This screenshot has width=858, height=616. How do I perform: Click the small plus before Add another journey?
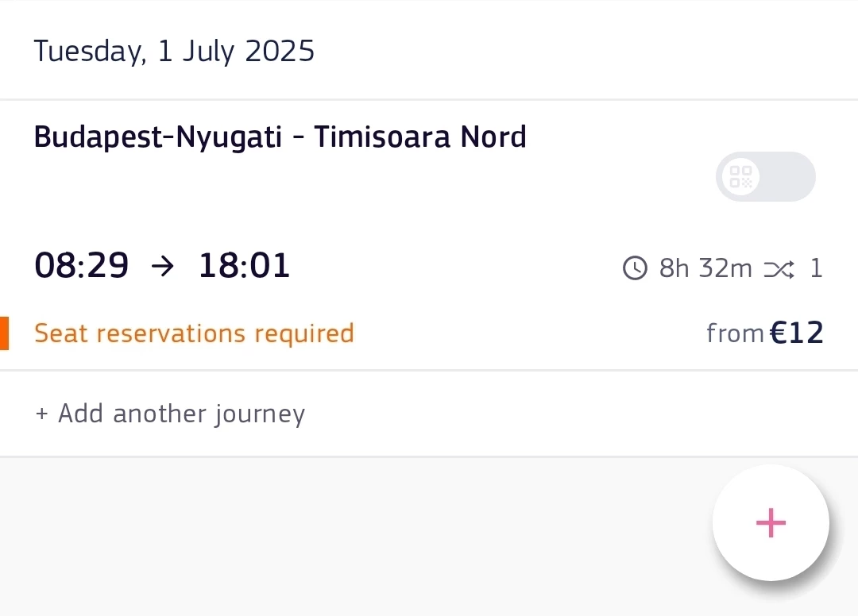tap(41, 414)
